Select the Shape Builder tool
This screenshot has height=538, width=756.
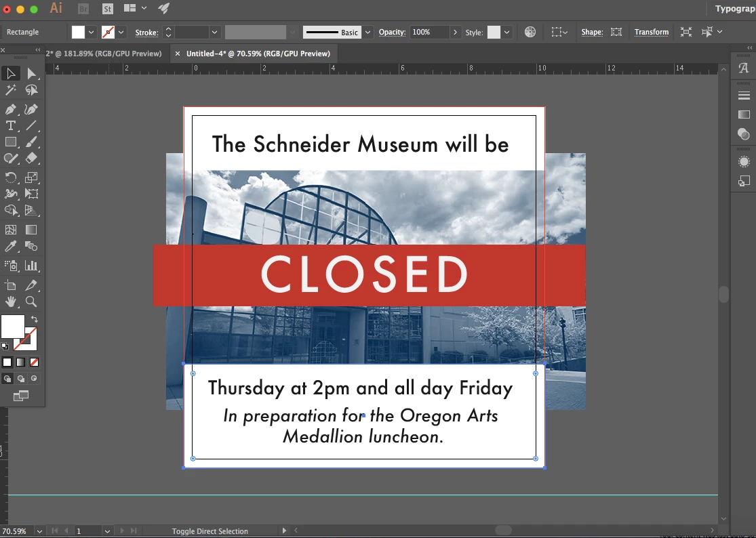pyautogui.click(x=11, y=210)
